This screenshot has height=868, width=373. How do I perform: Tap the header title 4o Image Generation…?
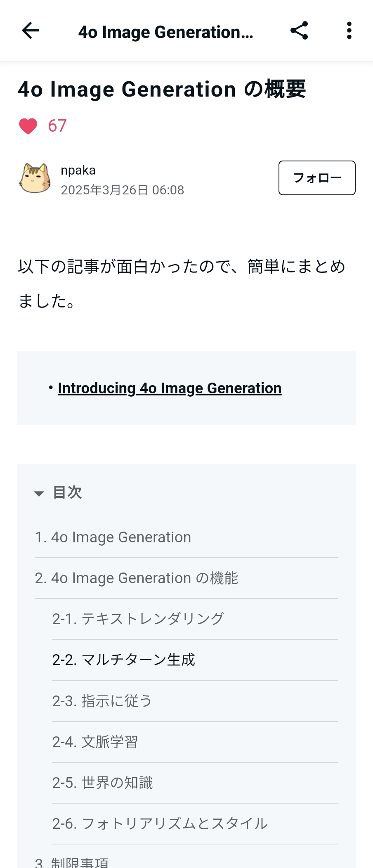tap(165, 32)
